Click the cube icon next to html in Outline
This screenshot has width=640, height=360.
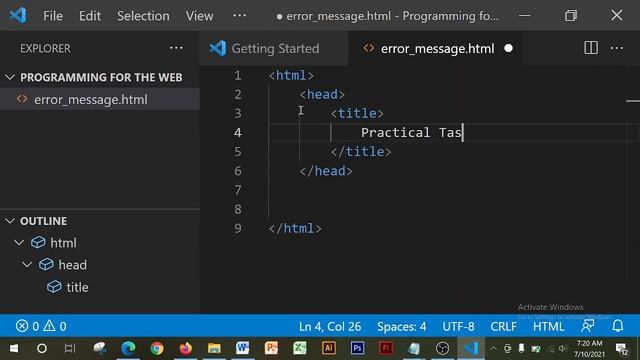click(x=38, y=242)
